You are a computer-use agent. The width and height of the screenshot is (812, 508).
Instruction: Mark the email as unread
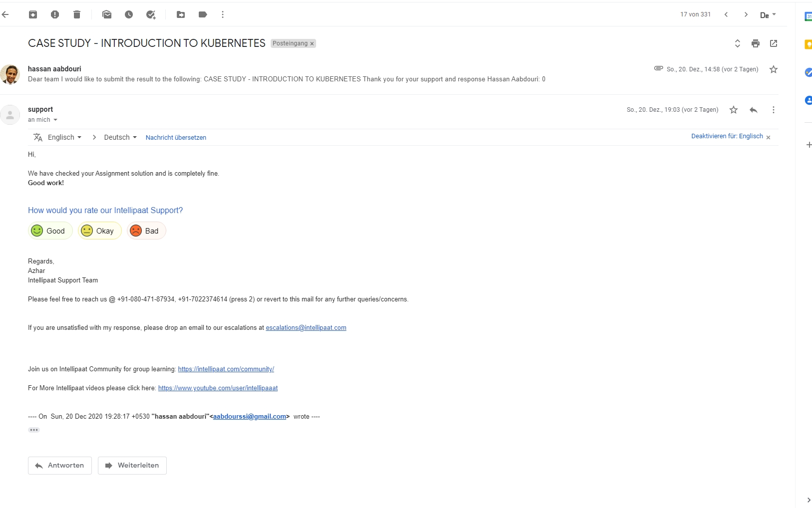[107, 14]
